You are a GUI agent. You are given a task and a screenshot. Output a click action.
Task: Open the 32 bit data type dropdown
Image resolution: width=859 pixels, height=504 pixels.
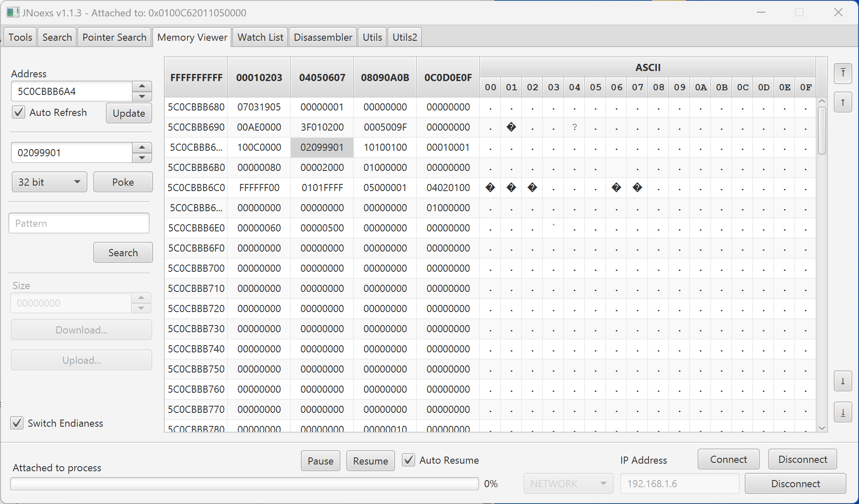49,182
